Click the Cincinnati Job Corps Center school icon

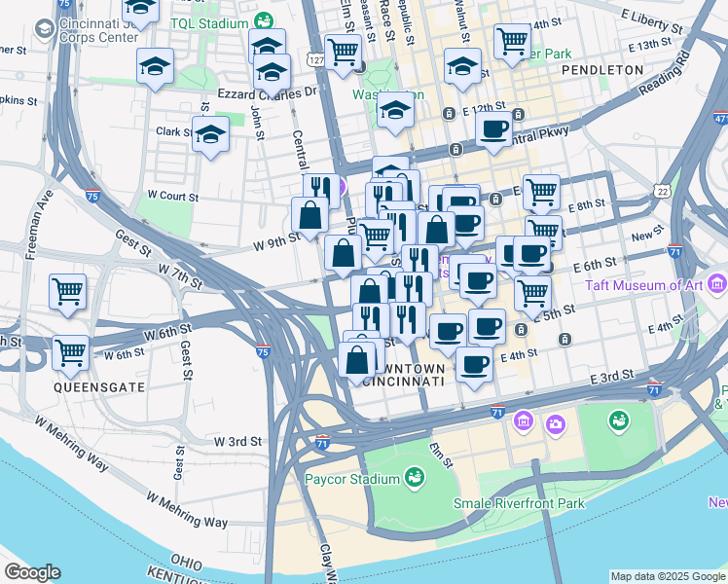click(45, 30)
